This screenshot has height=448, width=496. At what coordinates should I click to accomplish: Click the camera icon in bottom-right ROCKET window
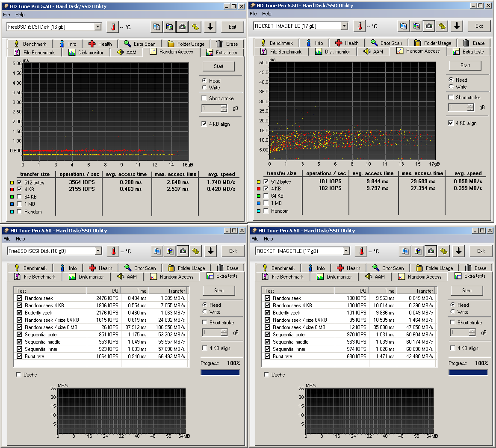tap(431, 251)
